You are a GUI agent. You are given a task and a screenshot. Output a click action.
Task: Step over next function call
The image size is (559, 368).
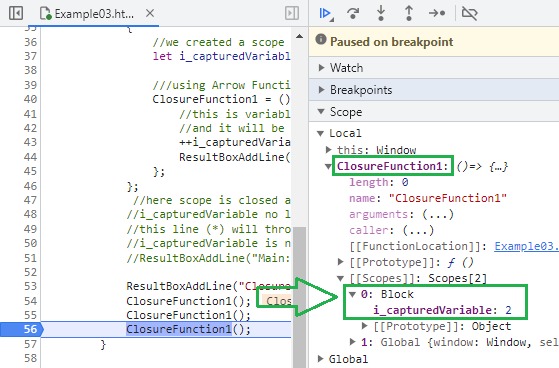(x=353, y=14)
